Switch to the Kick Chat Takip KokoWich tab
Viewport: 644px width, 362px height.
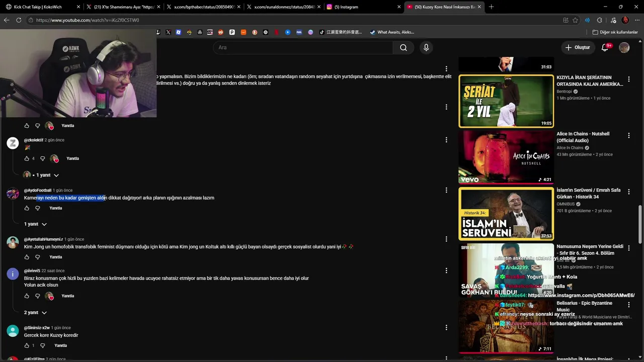coord(42,7)
